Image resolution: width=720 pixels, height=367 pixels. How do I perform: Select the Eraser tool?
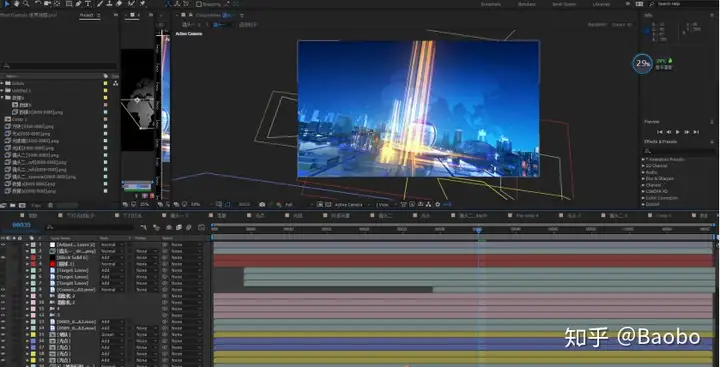pos(119,4)
